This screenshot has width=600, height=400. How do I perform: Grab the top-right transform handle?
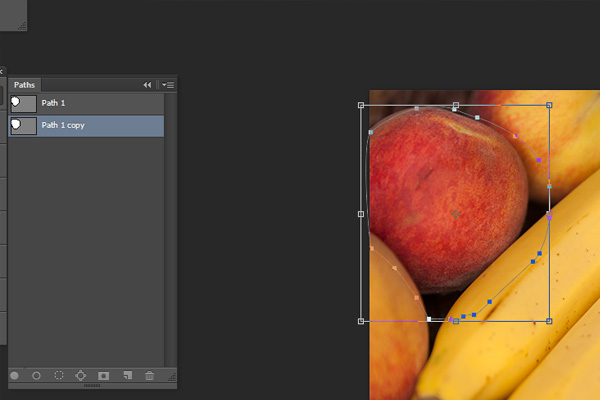tap(549, 105)
